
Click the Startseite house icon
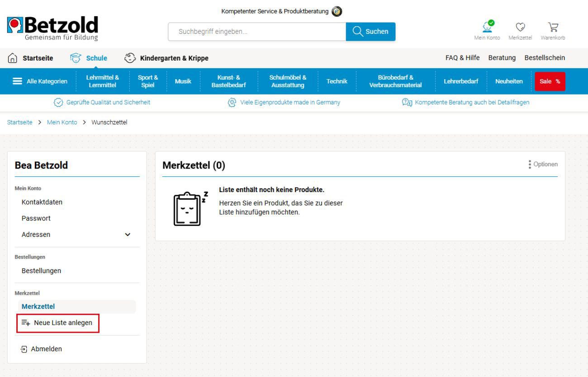pyautogui.click(x=13, y=58)
